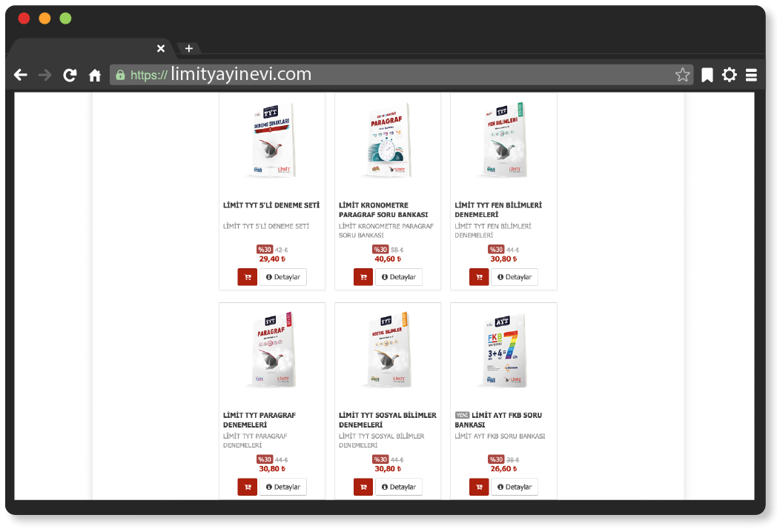Viewport: 777px width, 532px height.
Task: Click the browser reload icon
Action: [70, 75]
